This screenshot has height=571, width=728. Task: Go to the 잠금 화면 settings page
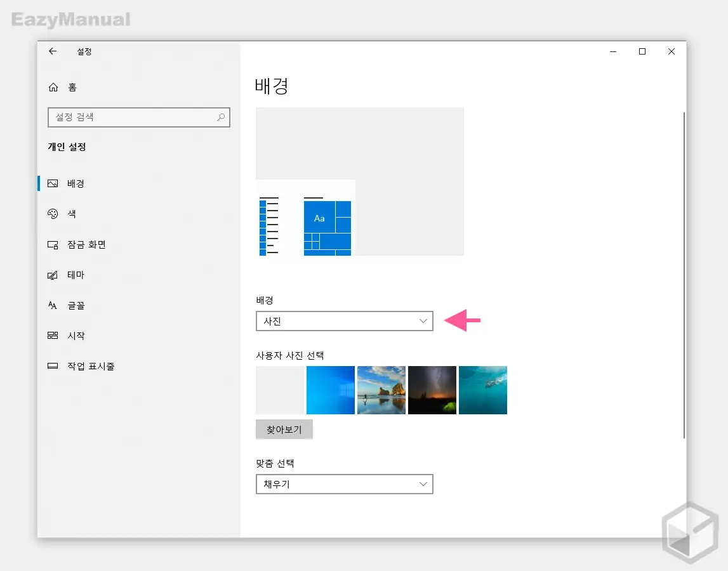[86, 244]
